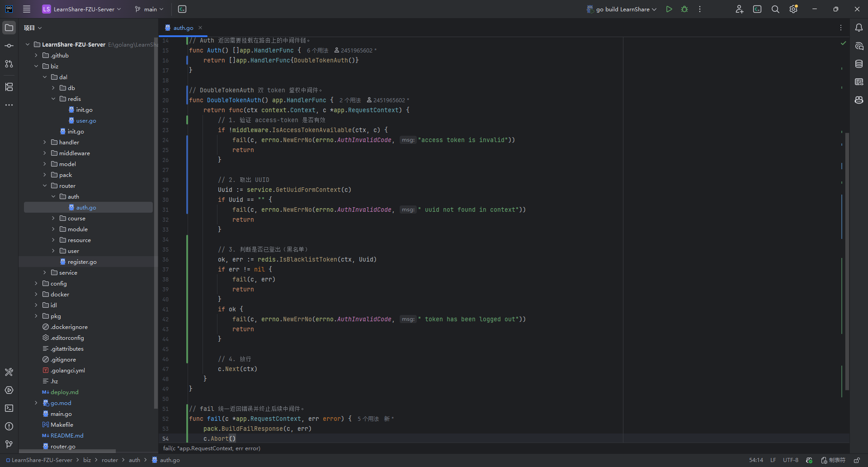Open .golangci.yml file
Image resolution: width=868 pixels, height=467 pixels.
pos(67,370)
